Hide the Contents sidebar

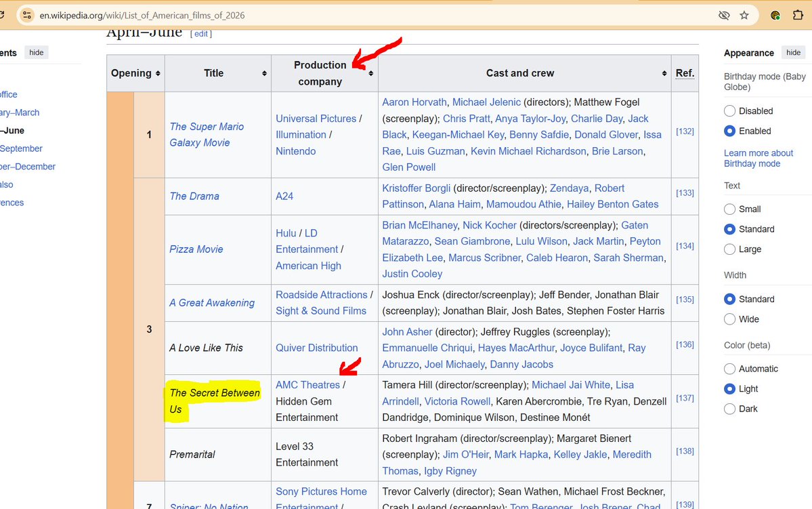pos(37,52)
